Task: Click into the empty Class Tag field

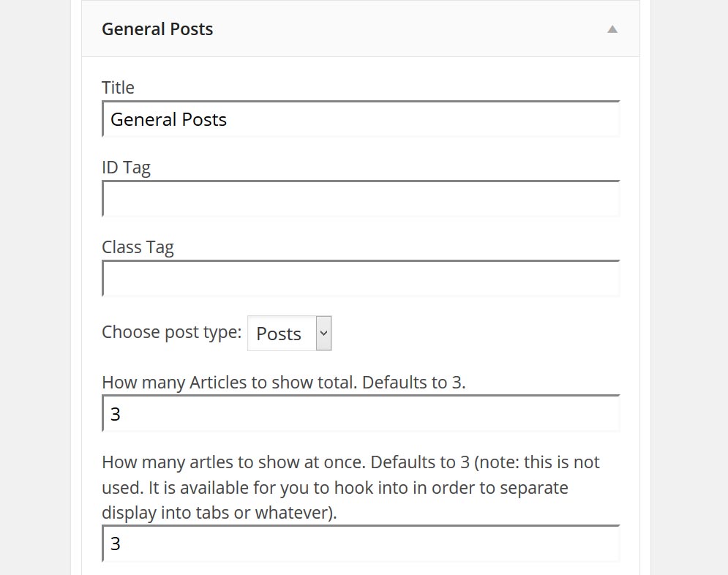Action: pos(361,279)
